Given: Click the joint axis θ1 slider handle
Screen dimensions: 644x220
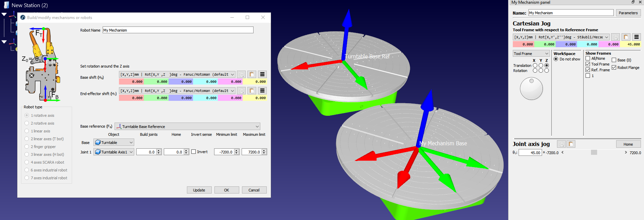Looking at the screenshot, I should pos(594,152).
